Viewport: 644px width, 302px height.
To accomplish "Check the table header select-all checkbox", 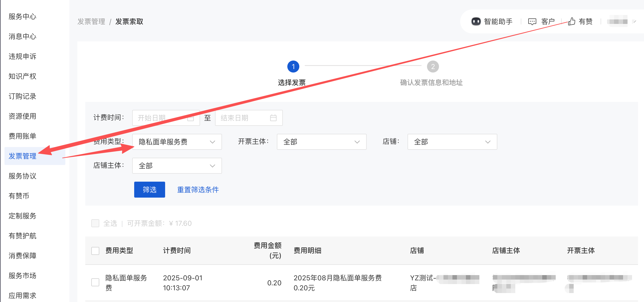I will click(x=95, y=250).
